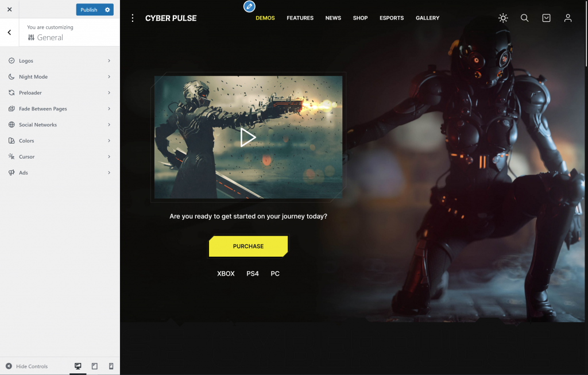588x375 pixels.
Task: Expand the Preloader section chevron
Action: coord(109,92)
